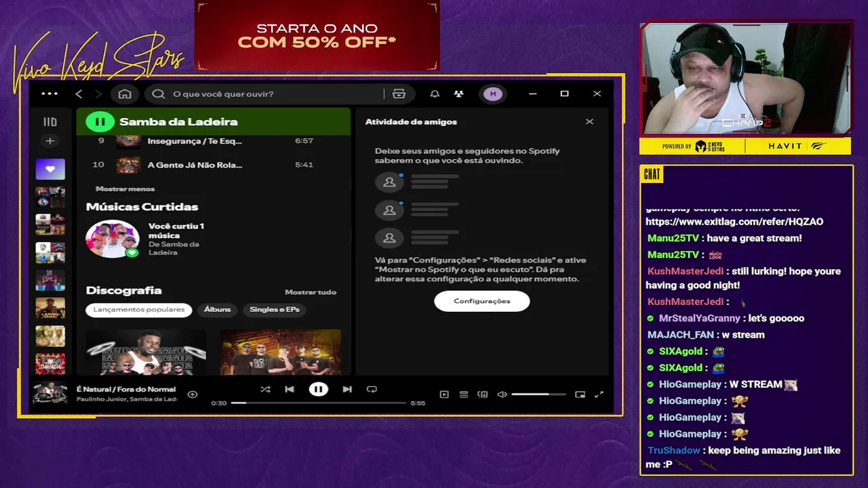The height and width of the screenshot is (488, 868).
Task: Toggle shuffle playback
Action: tap(265, 389)
